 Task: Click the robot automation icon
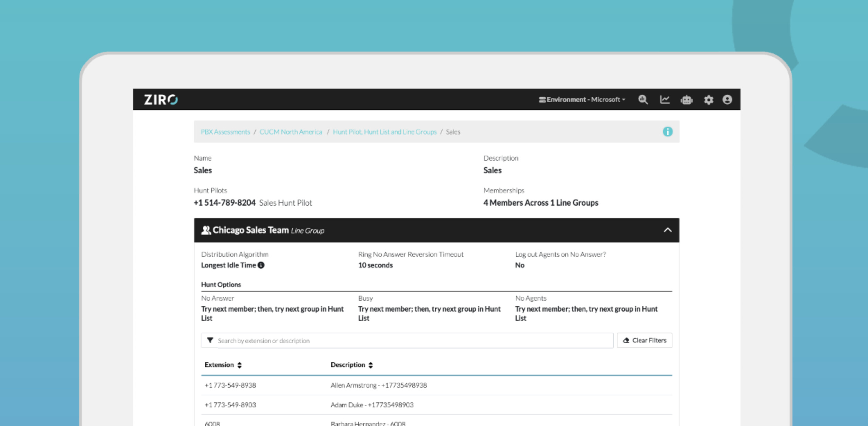pyautogui.click(x=687, y=100)
